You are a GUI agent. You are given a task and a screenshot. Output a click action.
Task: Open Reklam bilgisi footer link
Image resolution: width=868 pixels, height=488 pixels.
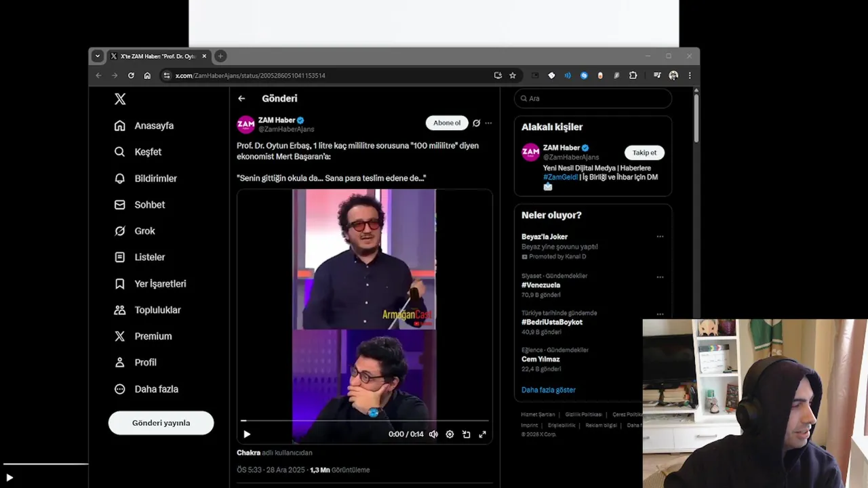[x=601, y=425]
